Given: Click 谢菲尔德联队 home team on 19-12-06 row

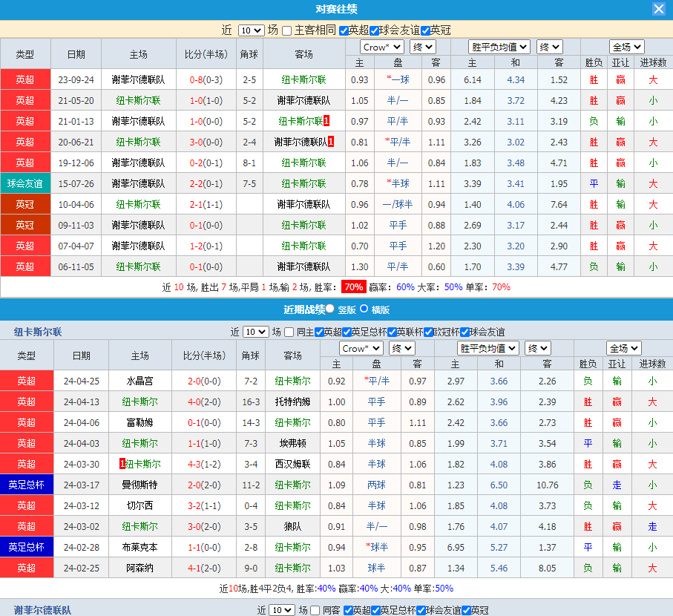Looking at the screenshot, I should 138,163.
